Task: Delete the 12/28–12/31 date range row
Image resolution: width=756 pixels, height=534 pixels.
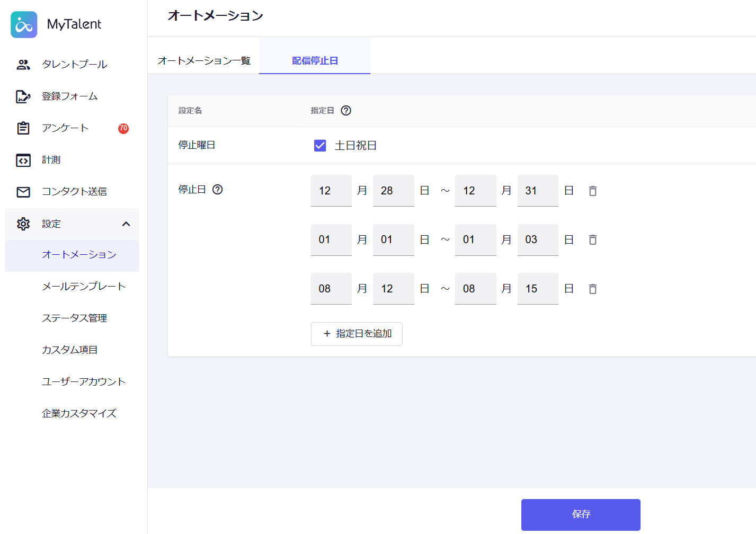Action: point(592,191)
